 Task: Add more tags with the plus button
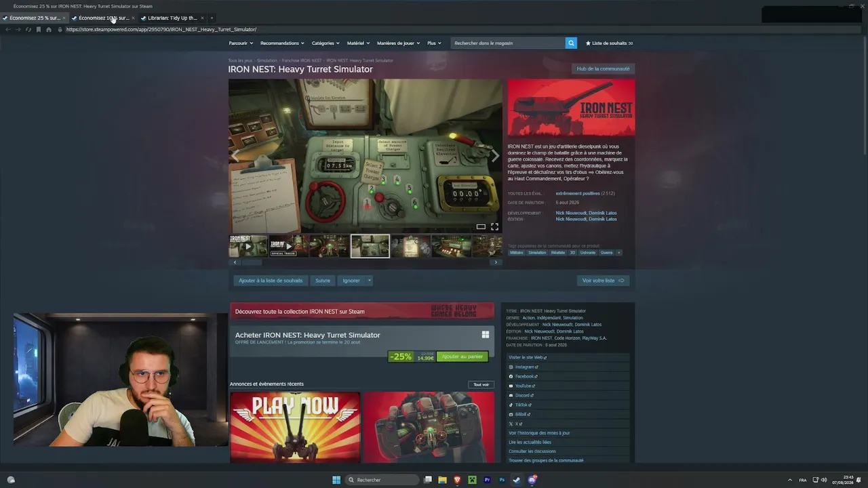(618, 253)
